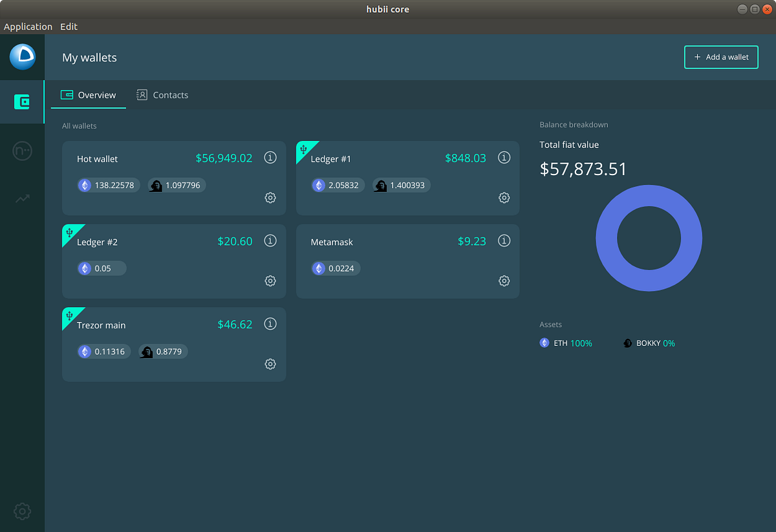Click the USB badge on Ledger #2

70,232
